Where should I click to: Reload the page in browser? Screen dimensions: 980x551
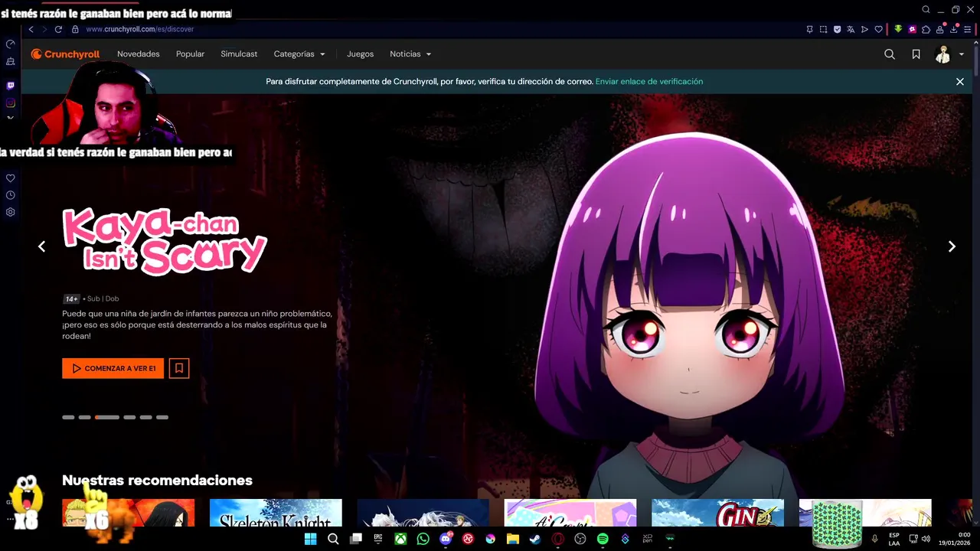[58, 29]
